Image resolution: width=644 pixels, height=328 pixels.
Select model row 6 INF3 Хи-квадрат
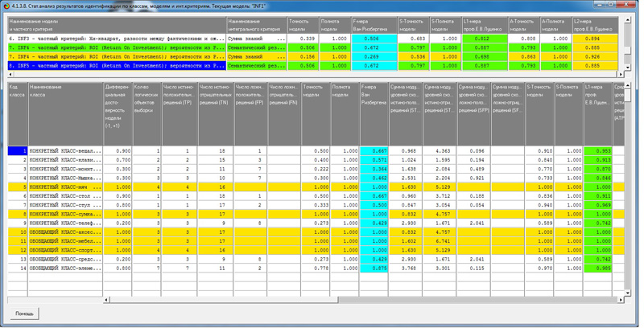[x=113, y=38]
